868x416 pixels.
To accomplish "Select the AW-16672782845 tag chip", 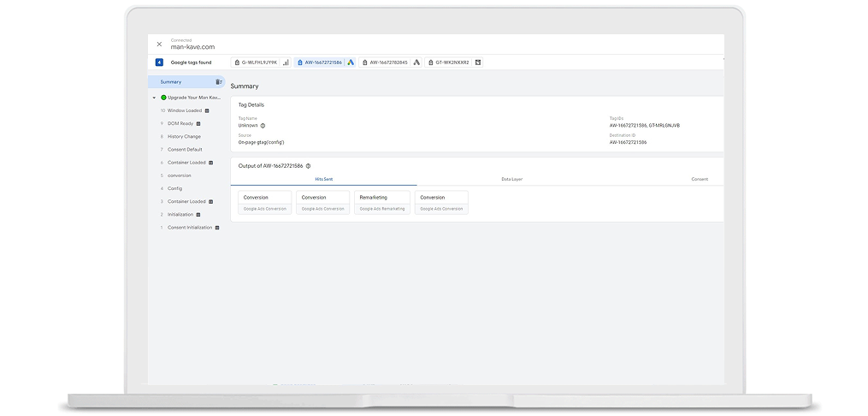I will click(391, 62).
